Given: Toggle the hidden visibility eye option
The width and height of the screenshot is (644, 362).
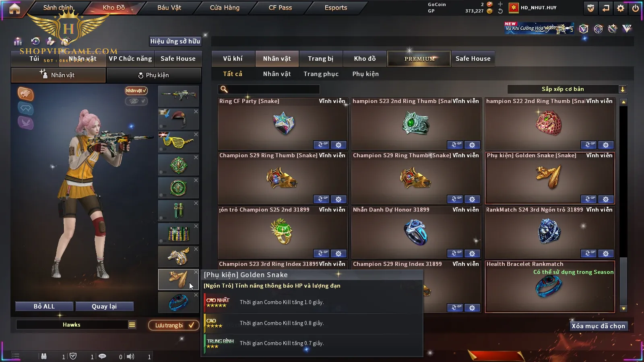Looking at the screenshot, I should 136,101.
